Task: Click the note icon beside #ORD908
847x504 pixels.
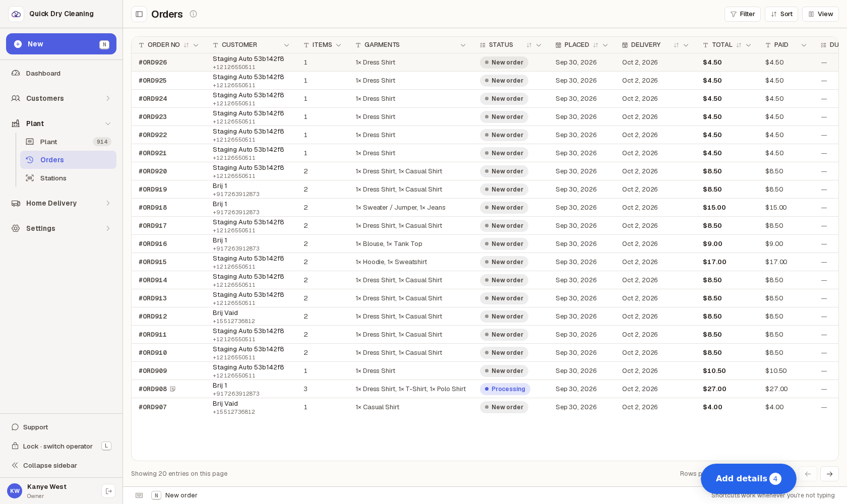Action: pos(173,389)
